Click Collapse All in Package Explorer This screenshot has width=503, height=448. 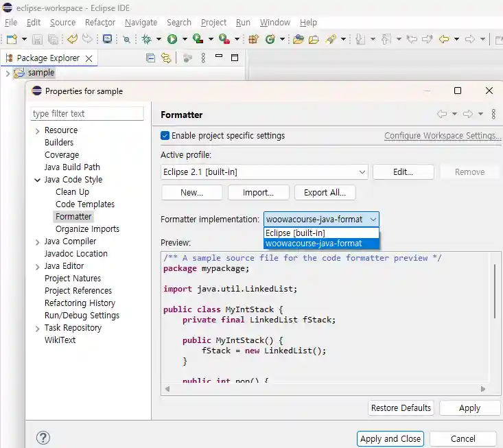pyautogui.click(x=150, y=58)
